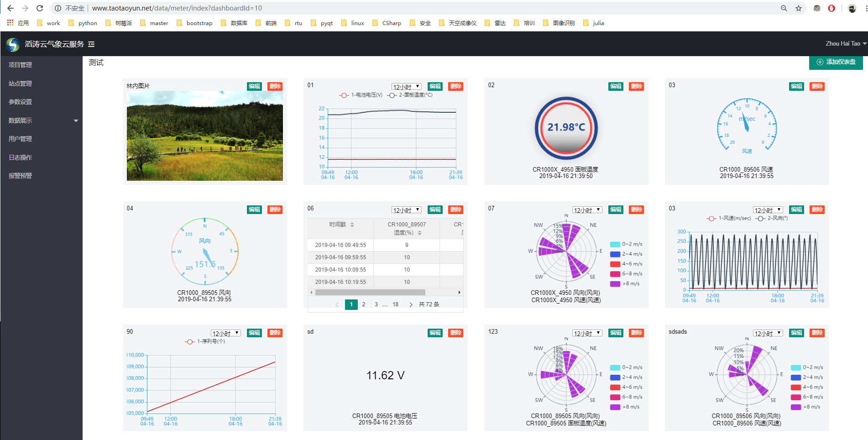868x440 pixels.
Task: Click the 添加仪表盘 button
Action: (x=836, y=62)
